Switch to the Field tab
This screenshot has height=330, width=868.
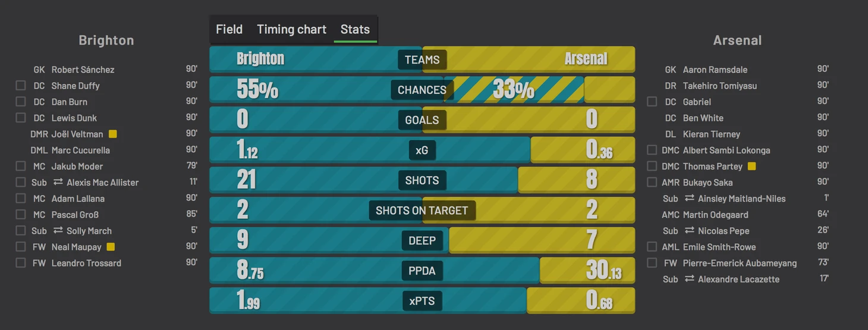[x=229, y=29]
